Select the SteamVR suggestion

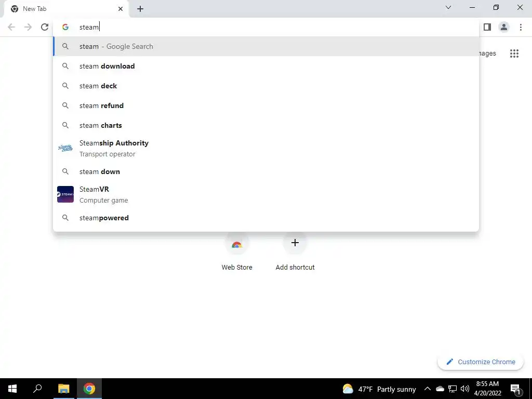click(x=266, y=194)
